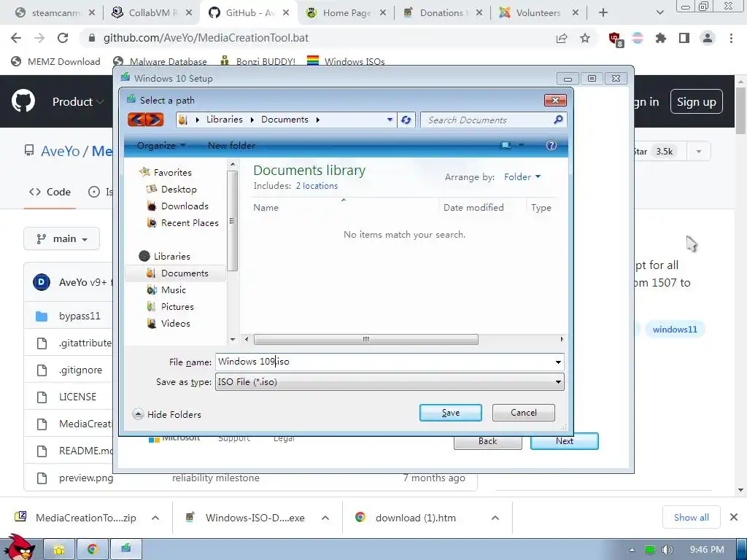Click the Search Documents field

click(487, 120)
